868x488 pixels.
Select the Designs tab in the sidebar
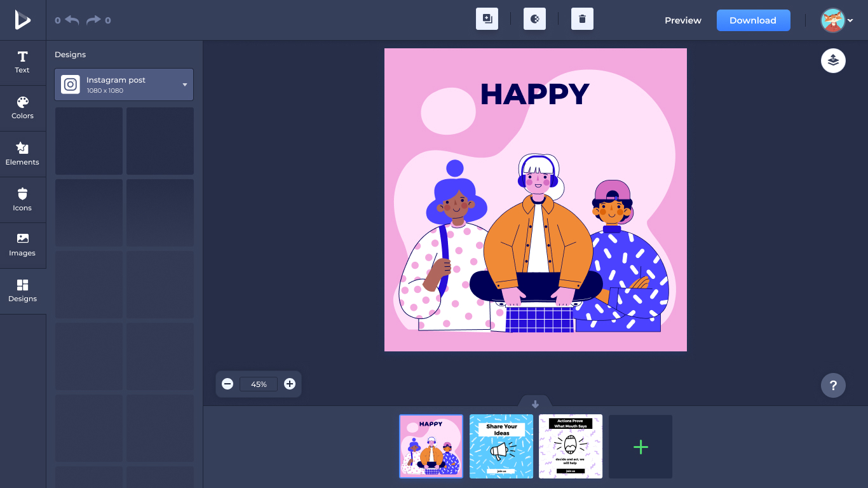point(22,291)
